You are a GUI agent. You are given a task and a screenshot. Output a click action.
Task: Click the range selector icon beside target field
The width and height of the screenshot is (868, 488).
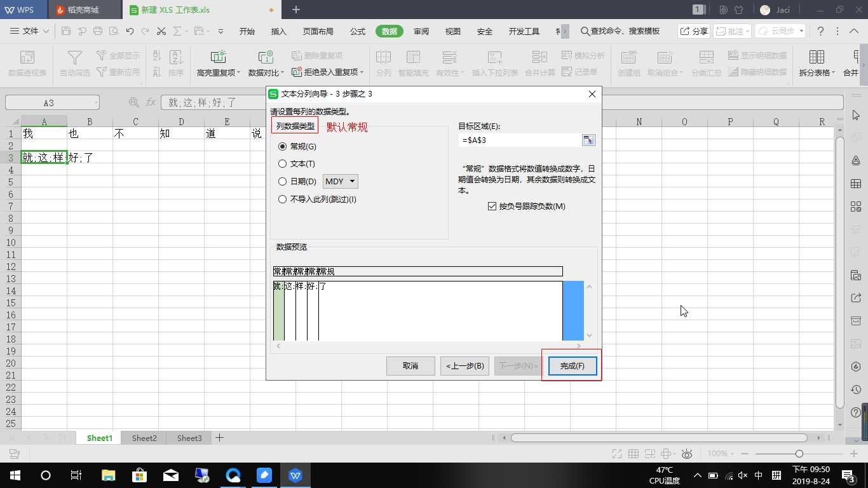(x=588, y=140)
